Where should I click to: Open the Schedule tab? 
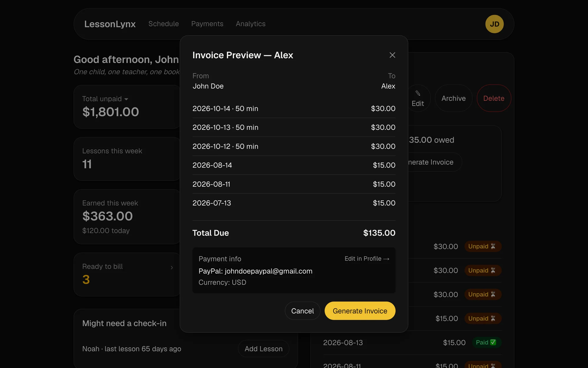[163, 24]
